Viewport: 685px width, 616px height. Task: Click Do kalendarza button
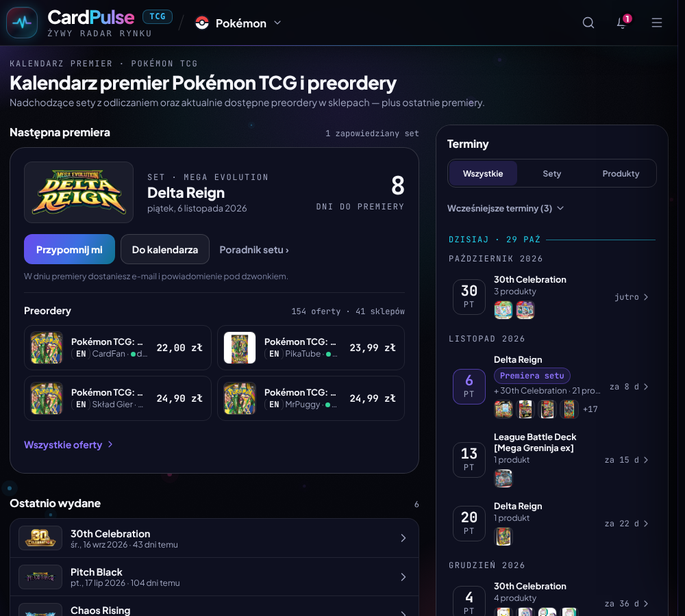(x=164, y=249)
